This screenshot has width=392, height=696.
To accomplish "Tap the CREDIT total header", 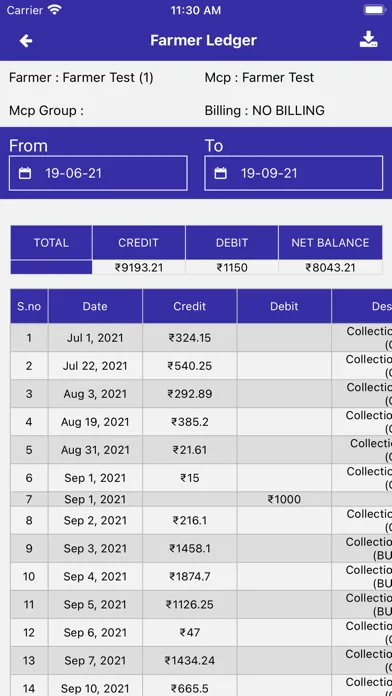I will pyautogui.click(x=139, y=243).
